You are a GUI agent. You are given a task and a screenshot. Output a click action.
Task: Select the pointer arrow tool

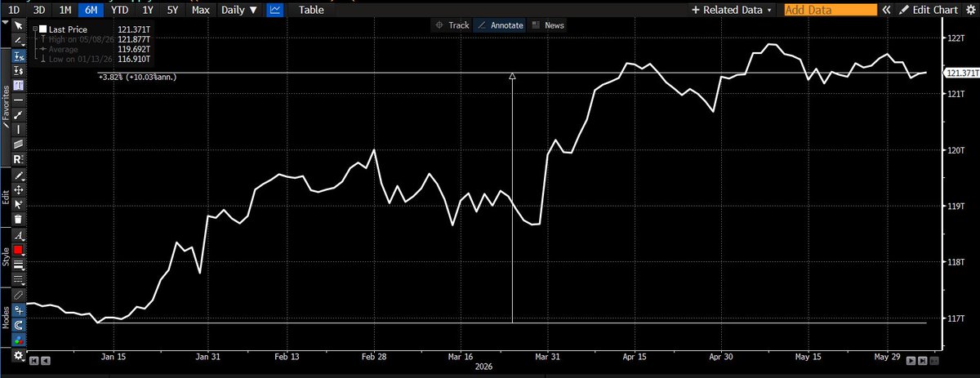(20, 24)
